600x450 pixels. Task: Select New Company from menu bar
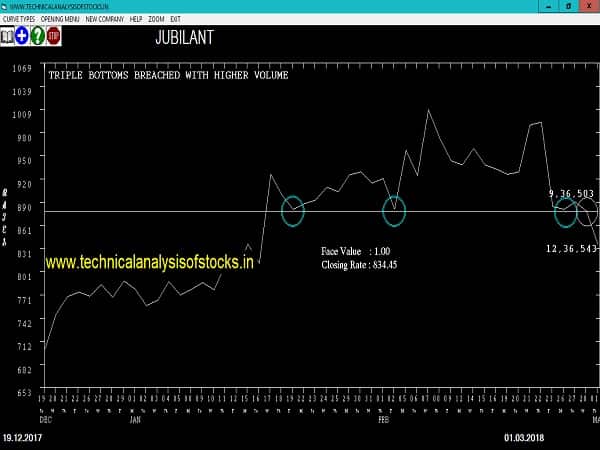(x=105, y=19)
